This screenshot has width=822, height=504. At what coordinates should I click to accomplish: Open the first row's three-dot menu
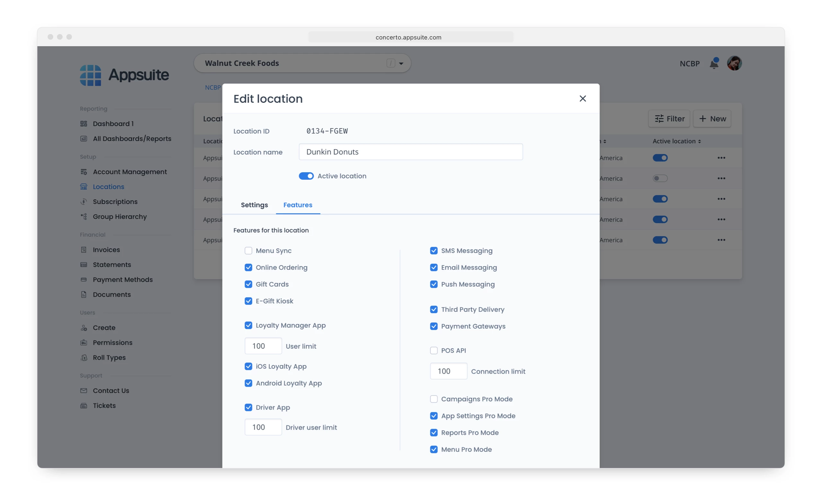(x=721, y=158)
